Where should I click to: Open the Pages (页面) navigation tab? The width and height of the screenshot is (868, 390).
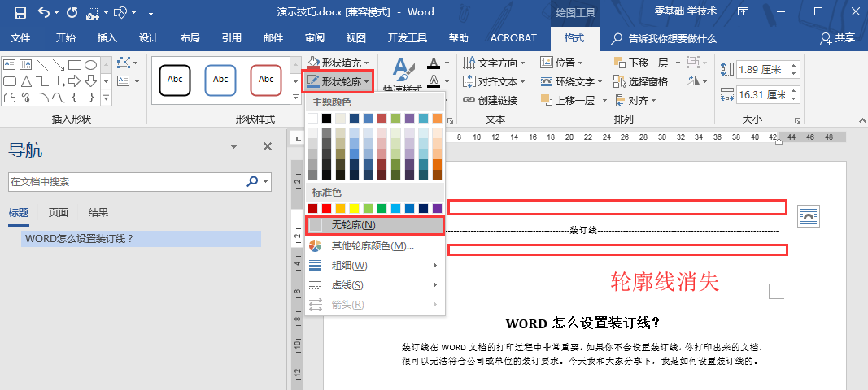(58, 212)
